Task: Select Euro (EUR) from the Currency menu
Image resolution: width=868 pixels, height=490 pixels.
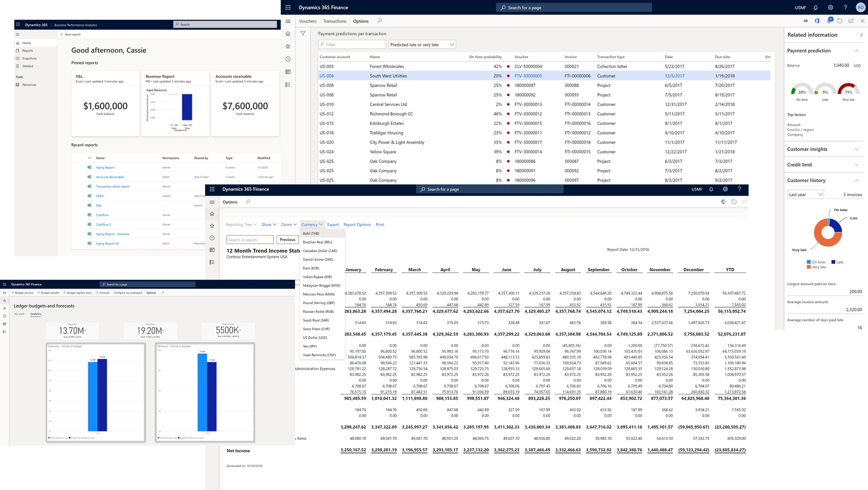Action: coord(311,268)
